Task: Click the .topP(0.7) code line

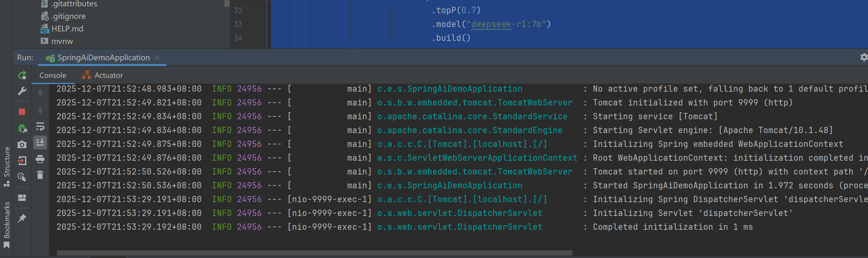Action: [x=456, y=10]
